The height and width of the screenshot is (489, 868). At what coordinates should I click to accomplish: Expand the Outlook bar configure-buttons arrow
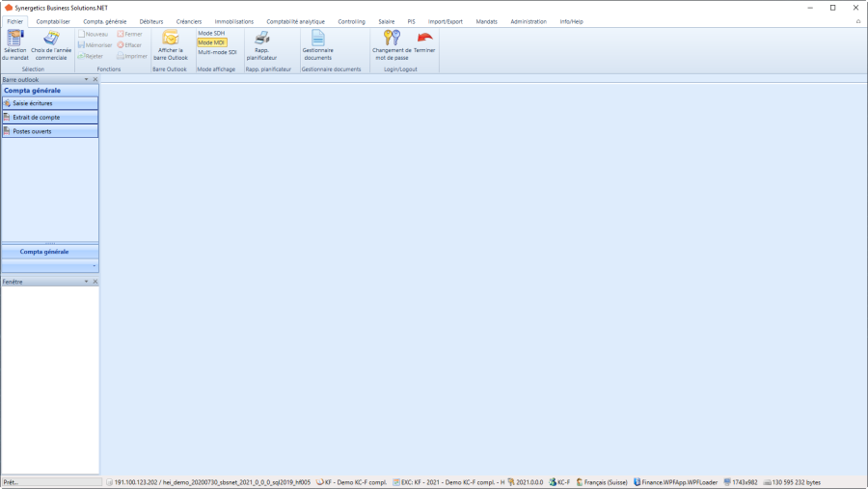[x=95, y=266]
